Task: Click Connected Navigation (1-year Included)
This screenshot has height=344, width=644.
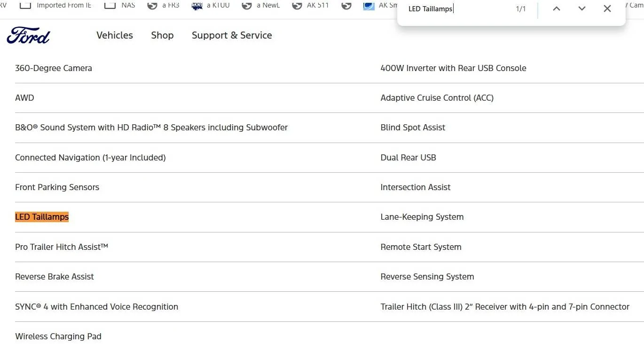Action: pyautogui.click(x=90, y=158)
